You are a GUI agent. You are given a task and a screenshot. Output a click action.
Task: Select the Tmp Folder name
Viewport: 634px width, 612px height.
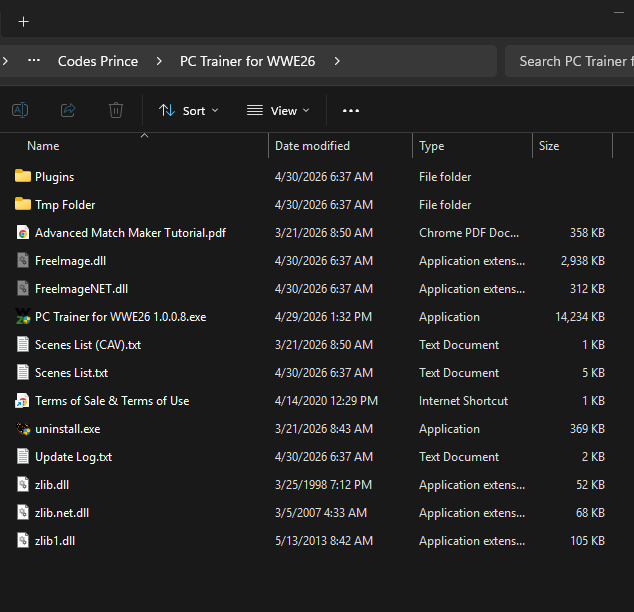(65, 205)
